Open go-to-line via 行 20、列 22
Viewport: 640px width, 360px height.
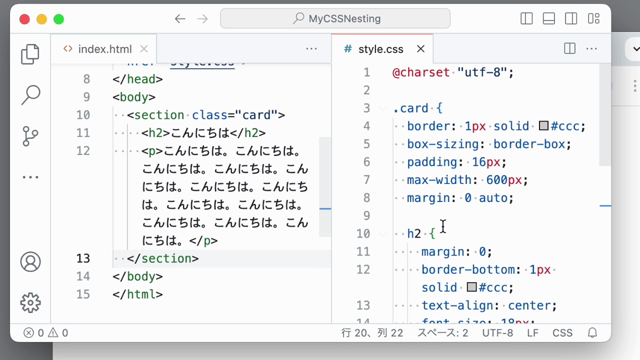pos(372,333)
